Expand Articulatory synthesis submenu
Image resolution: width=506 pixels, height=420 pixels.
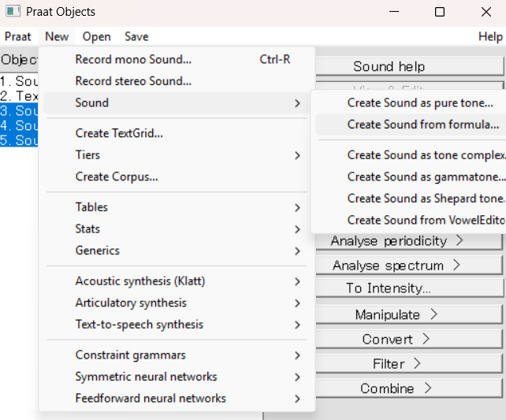coord(177,303)
